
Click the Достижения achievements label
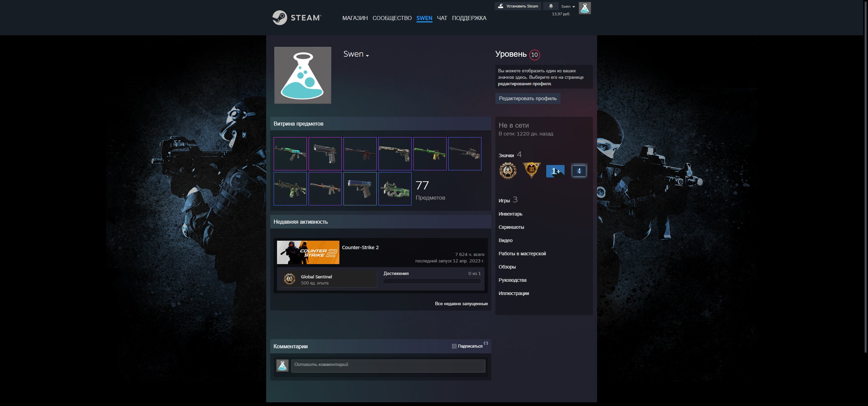[x=396, y=274]
